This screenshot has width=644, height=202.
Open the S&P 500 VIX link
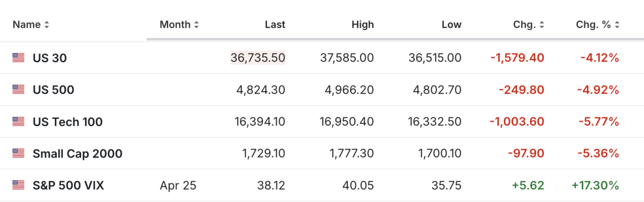click(x=68, y=185)
